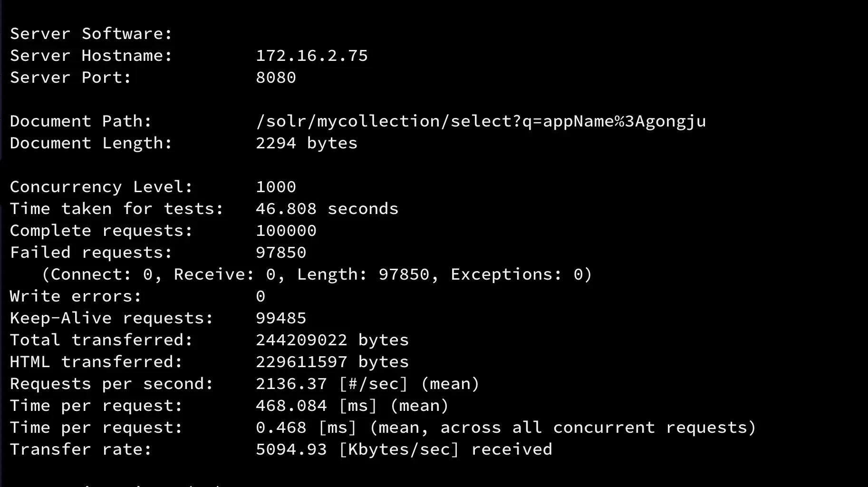Click the 0.468 ms concurrent time value
868x487 pixels.
point(281,428)
